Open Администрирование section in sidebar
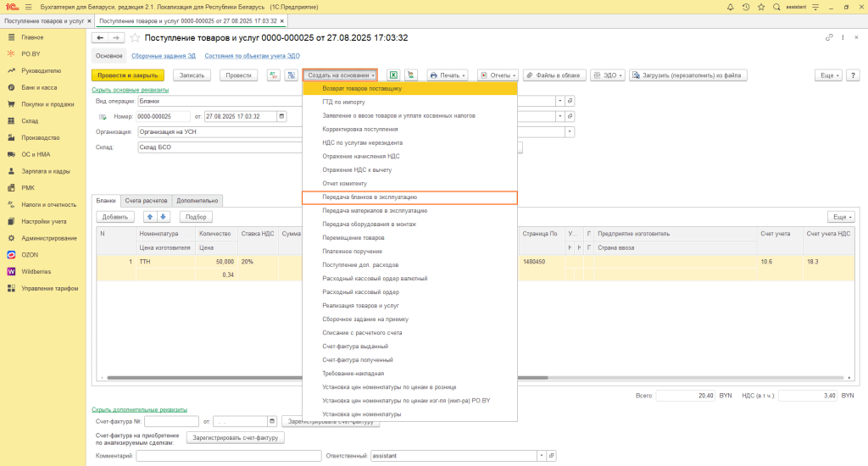Image resolution: width=868 pixels, height=466 pixels. click(48, 238)
